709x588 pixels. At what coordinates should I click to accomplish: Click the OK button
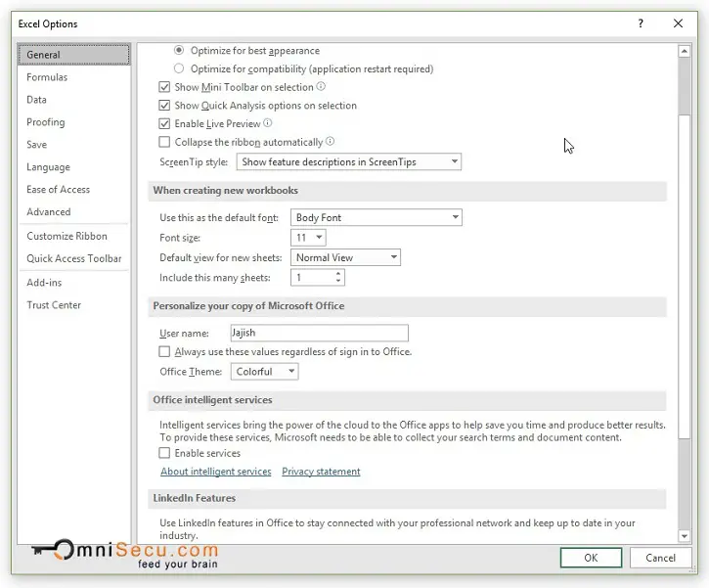point(591,558)
